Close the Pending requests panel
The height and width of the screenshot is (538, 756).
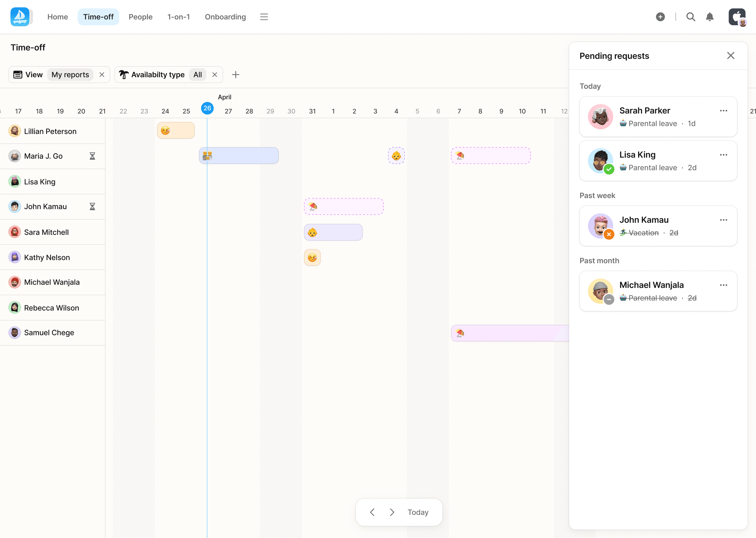(731, 56)
